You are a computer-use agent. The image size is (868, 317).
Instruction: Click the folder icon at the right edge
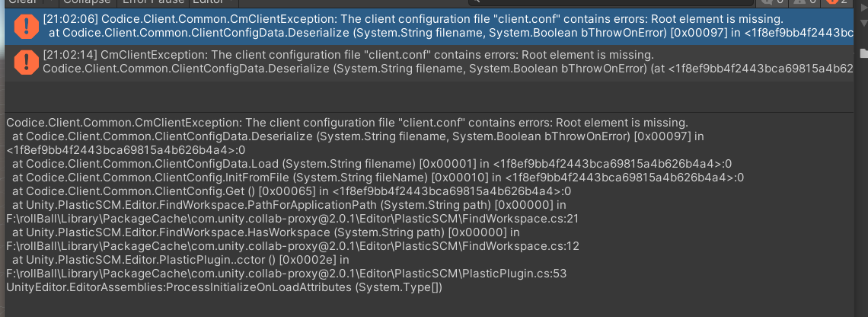[863, 54]
